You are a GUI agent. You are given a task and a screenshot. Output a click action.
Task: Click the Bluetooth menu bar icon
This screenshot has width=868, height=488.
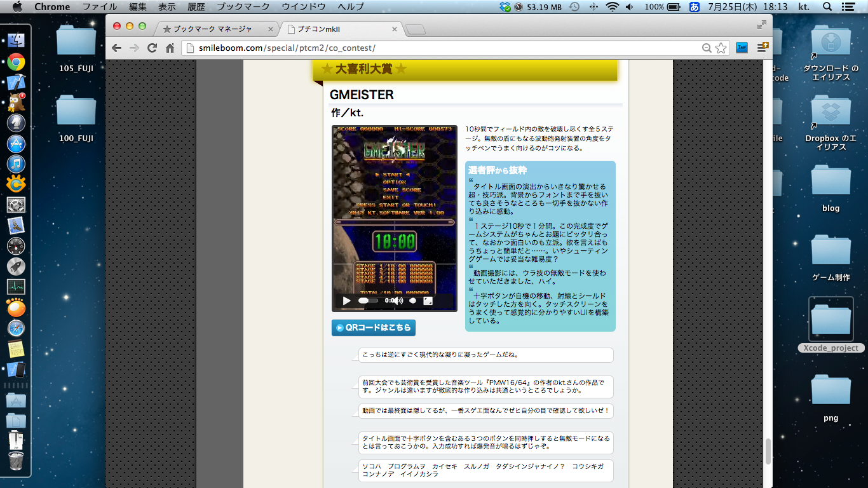(x=594, y=7)
